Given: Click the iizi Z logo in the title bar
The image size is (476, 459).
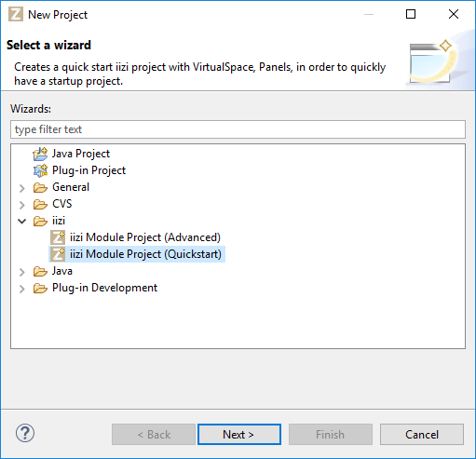Looking at the screenshot, I should (x=16, y=14).
